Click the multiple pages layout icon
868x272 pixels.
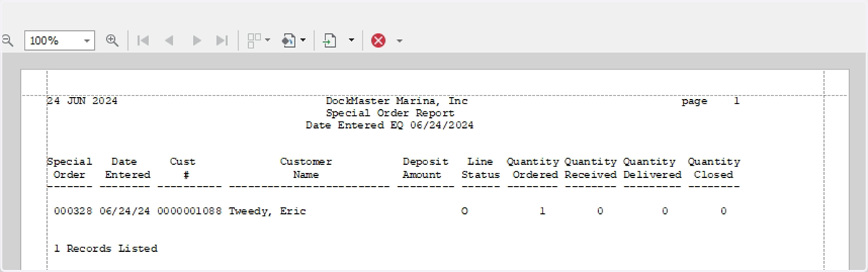[x=254, y=41]
